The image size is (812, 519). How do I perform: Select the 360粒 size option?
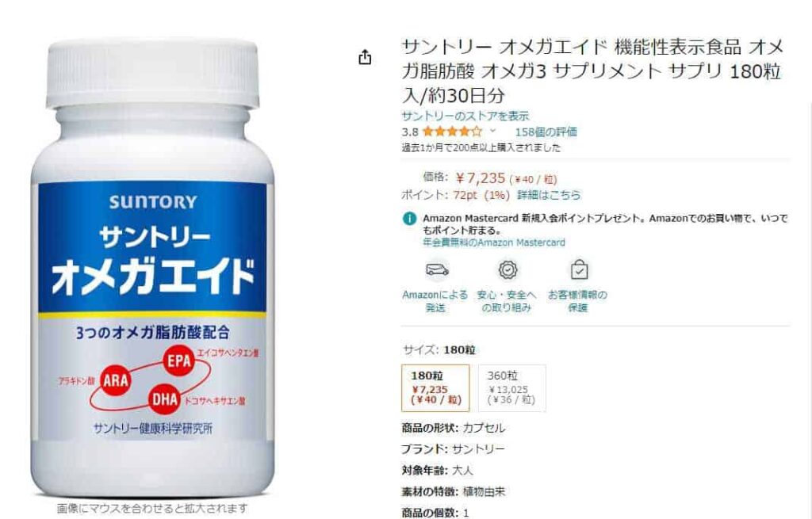[511, 388]
